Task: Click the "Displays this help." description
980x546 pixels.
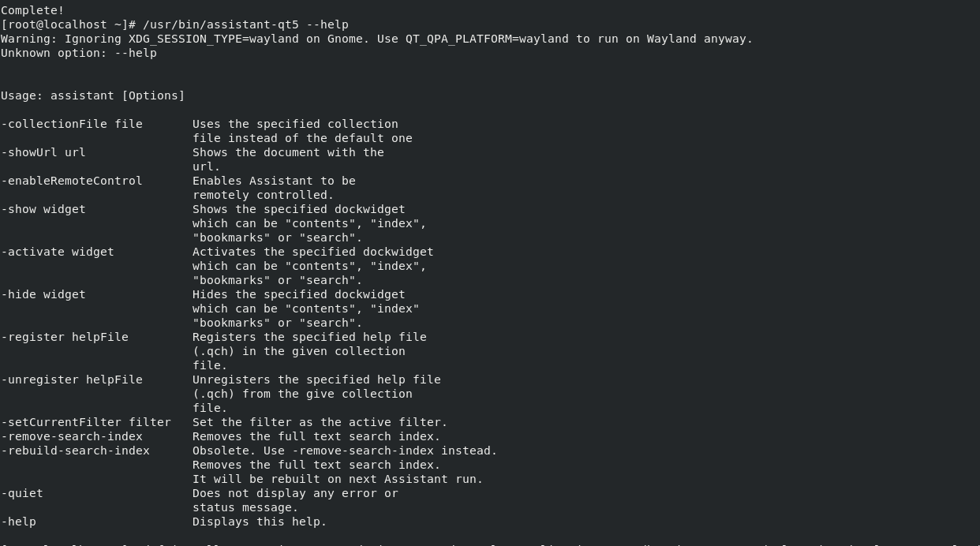Action: tap(260, 522)
